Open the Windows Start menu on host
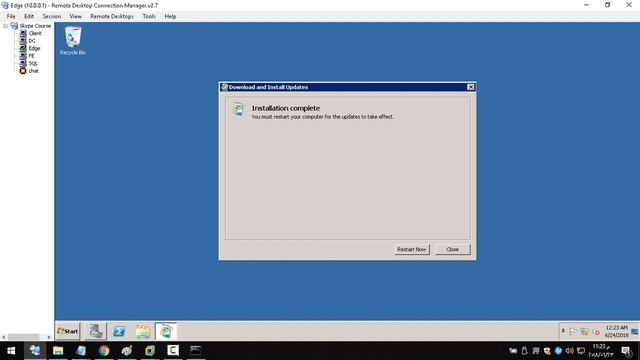Image resolution: width=640 pixels, height=360 pixels. (x=11, y=351)
